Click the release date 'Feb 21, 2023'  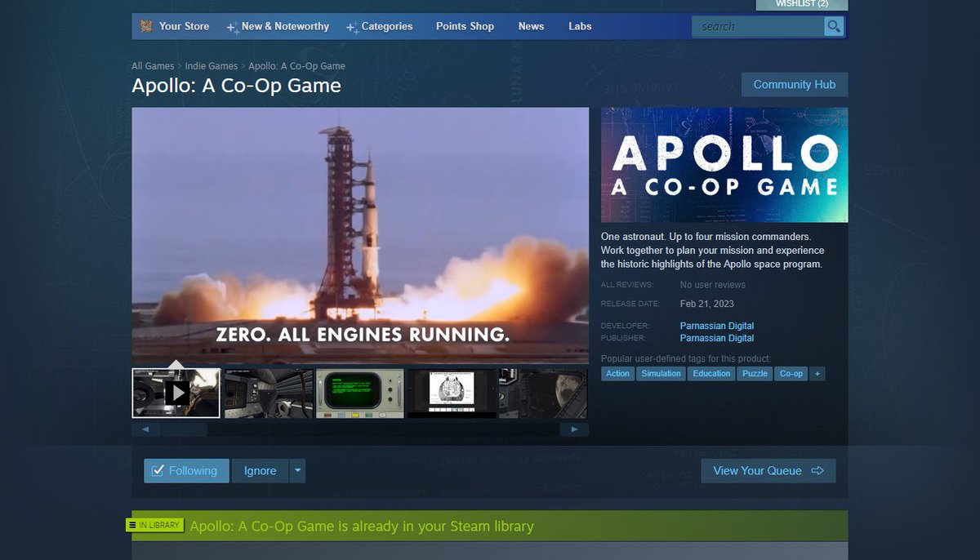707,304
